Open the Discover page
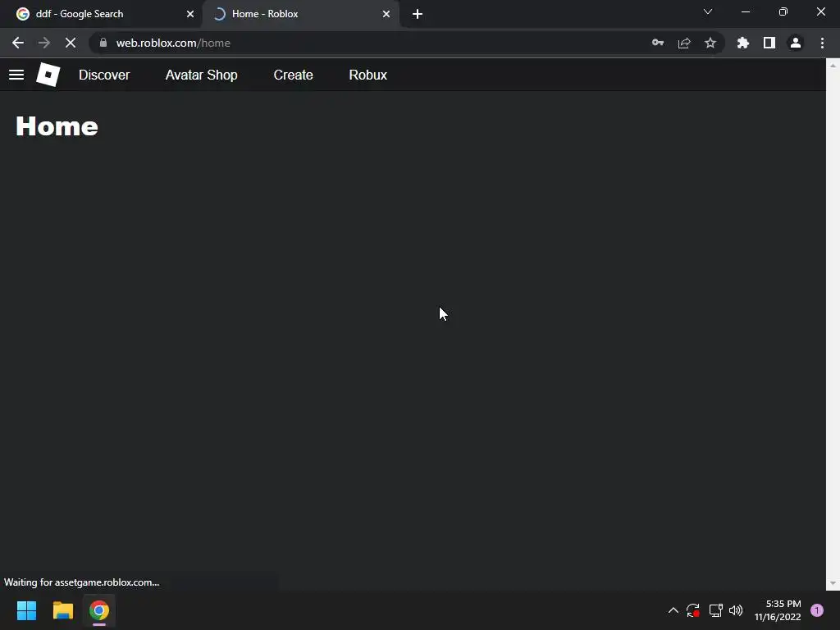 (x=104, y=75)
